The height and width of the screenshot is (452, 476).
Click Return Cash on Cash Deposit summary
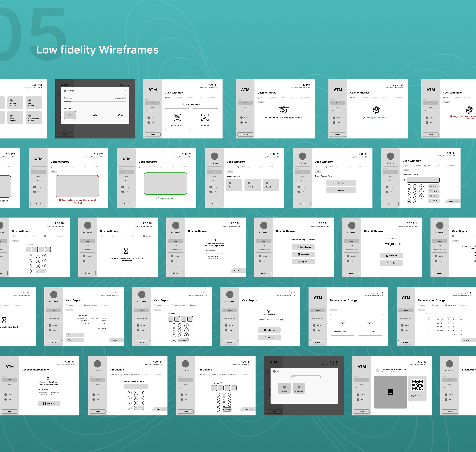75,335
